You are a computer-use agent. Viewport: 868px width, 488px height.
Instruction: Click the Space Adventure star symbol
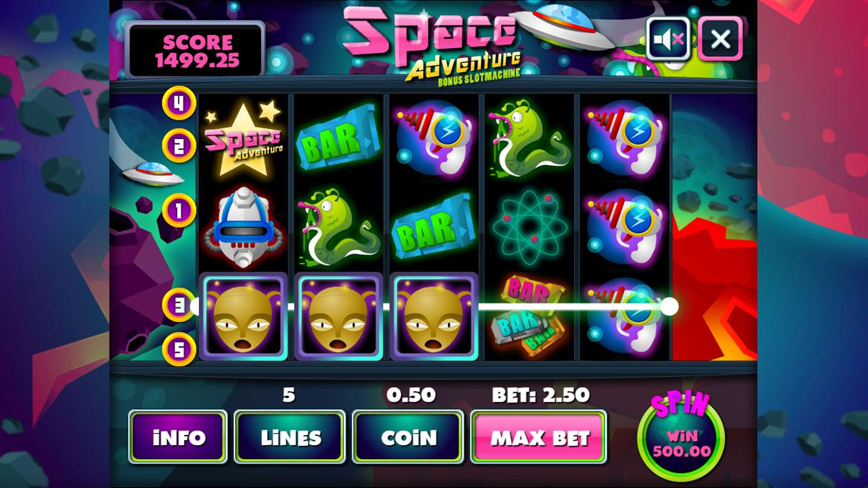[243, 139]
